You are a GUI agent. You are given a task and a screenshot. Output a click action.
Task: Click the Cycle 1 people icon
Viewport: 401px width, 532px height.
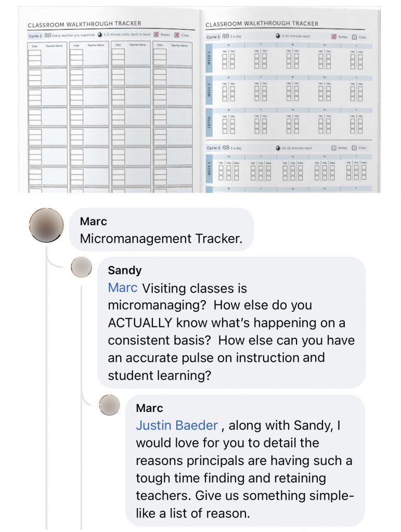click(x=48, y=35)
